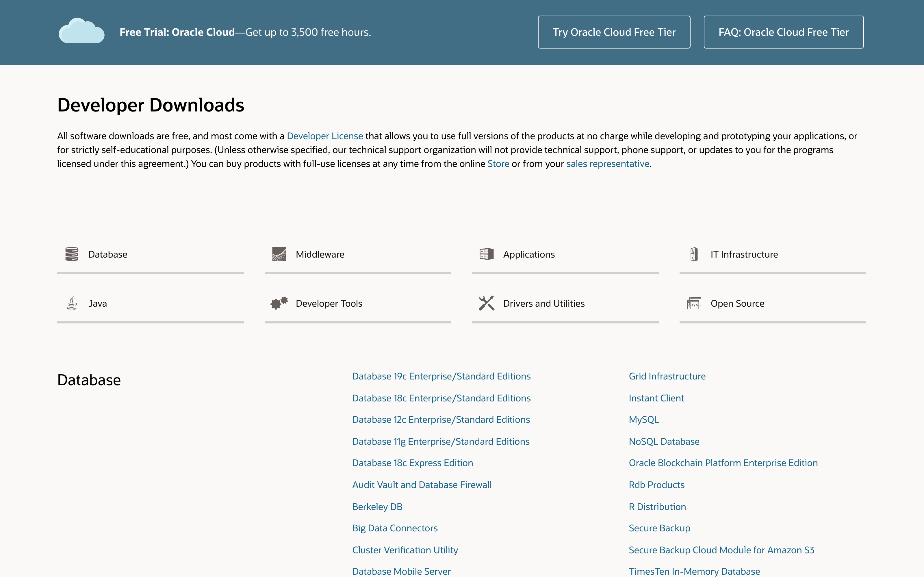Open Database 12c Enterprise/Standard Editions

click(441, 419)
